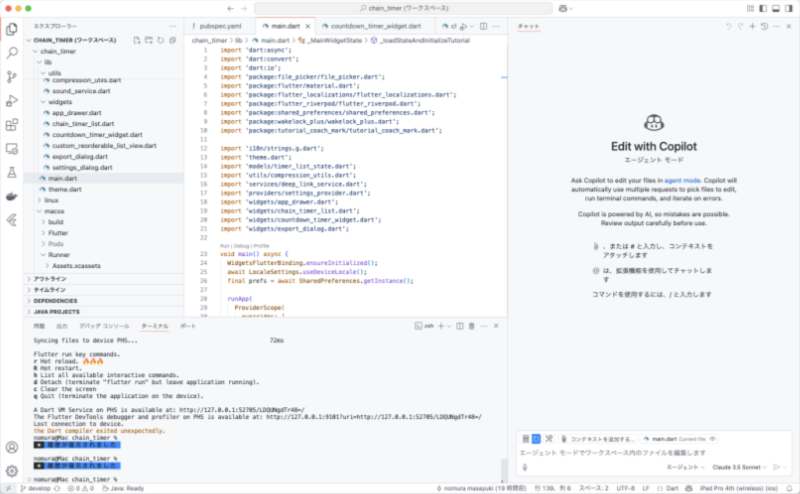The width and height of the screenshot is (800, 494).
Task: Open settings_dialog.dart in explorer
Action: click(82, 167)
